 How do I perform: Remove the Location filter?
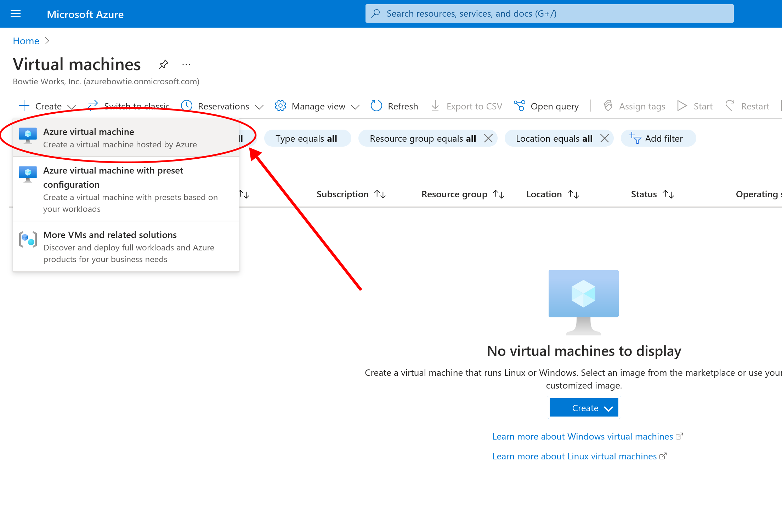click(605, 138)
